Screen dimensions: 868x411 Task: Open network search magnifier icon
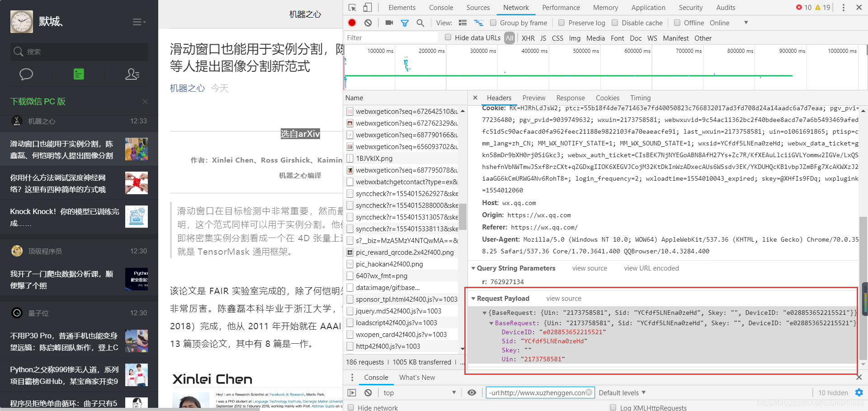pyautogui.click(x=420, y=23)
